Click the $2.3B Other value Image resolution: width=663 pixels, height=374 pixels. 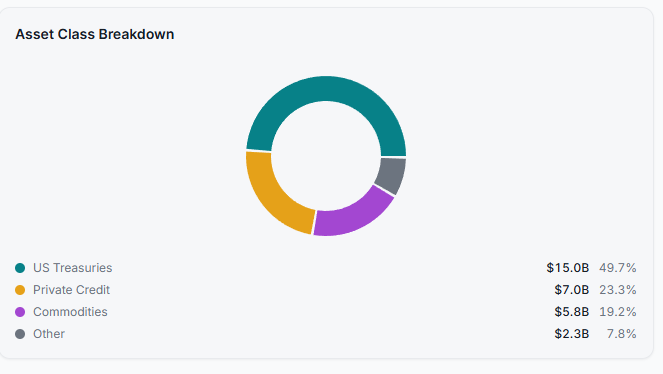coord(572,334)
